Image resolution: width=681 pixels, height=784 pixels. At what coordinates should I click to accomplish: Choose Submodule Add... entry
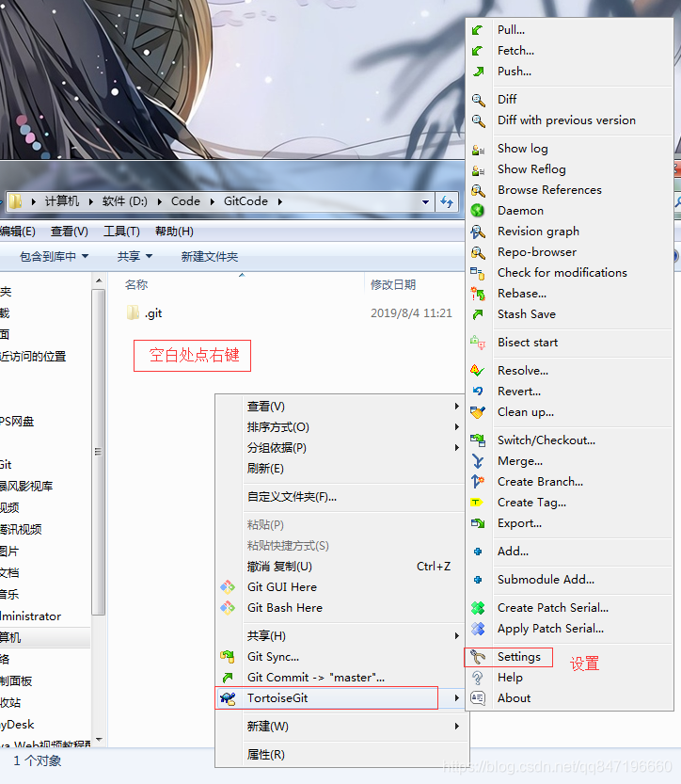click(546, 580)
